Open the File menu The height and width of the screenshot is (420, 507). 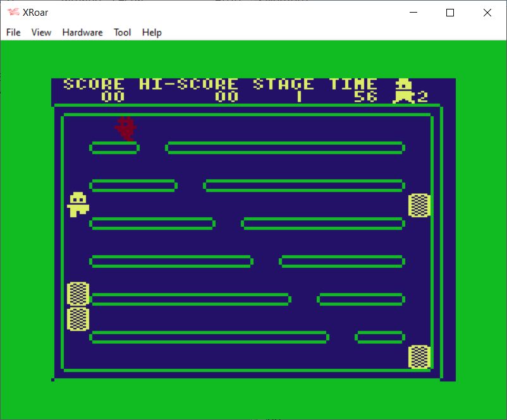coord(13,32)
